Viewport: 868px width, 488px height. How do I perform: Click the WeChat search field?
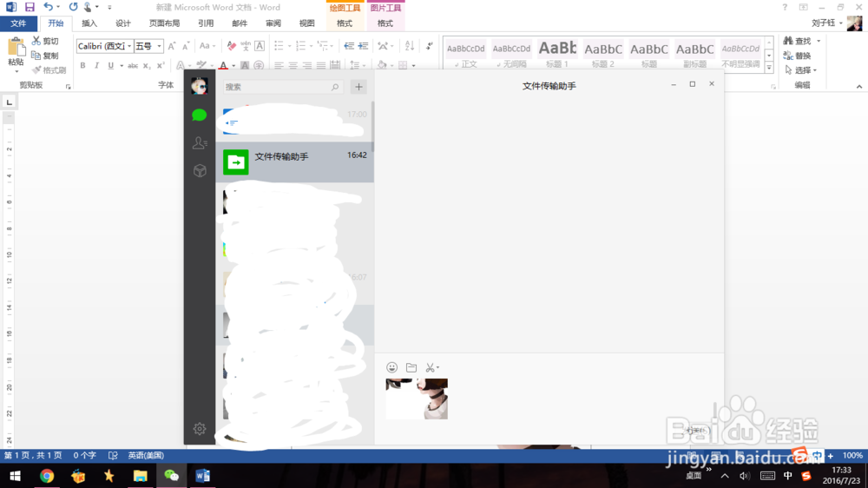coord(282,87)
